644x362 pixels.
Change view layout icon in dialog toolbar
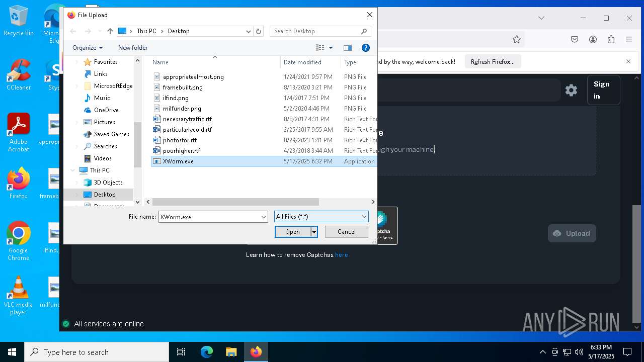pyautogui.click(x=320, y=48)
